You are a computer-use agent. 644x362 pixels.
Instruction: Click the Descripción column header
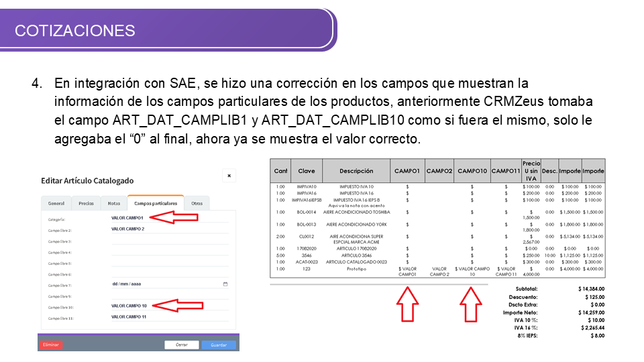pos(356,171)
